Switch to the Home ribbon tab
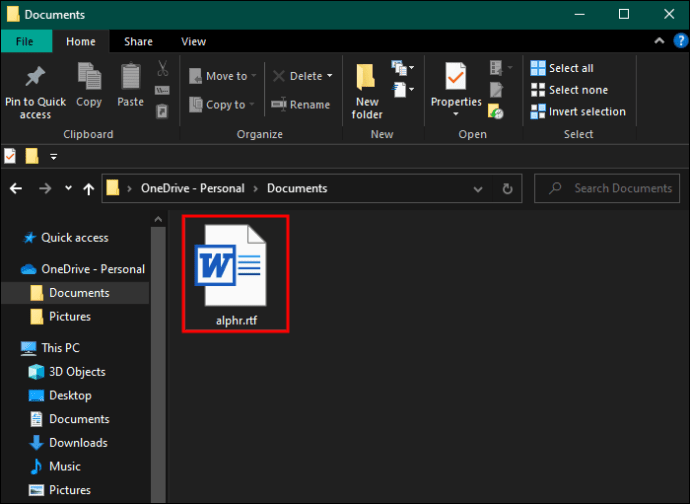Image resolution: width=690 pixels, height=504 pixels. tap(81, 41)
